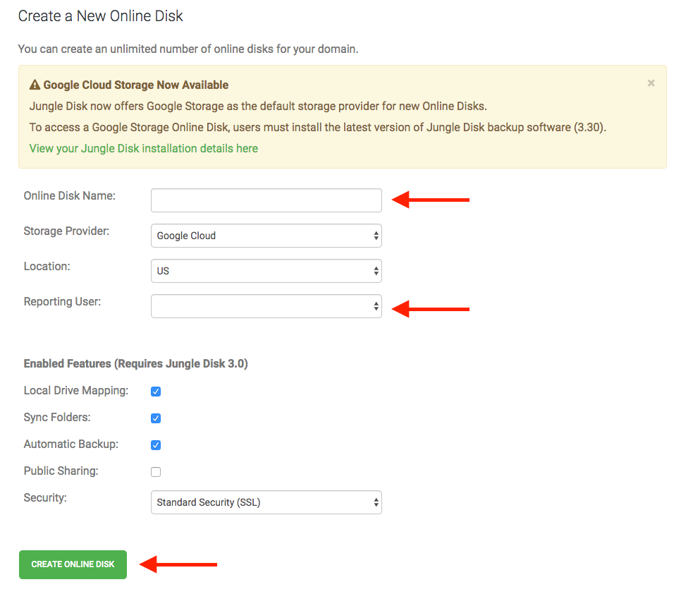Click the 'Automatic Backup:' label

tap(71, 444)
